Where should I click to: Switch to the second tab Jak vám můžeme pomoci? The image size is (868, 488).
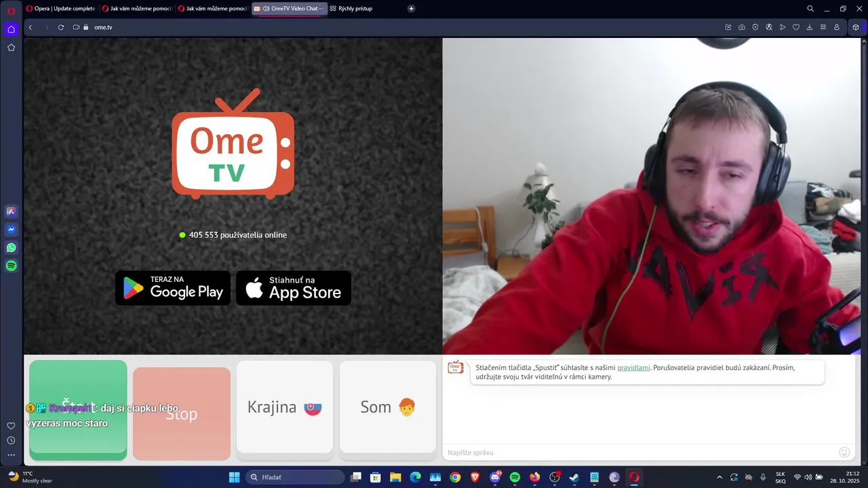[137, 9]
